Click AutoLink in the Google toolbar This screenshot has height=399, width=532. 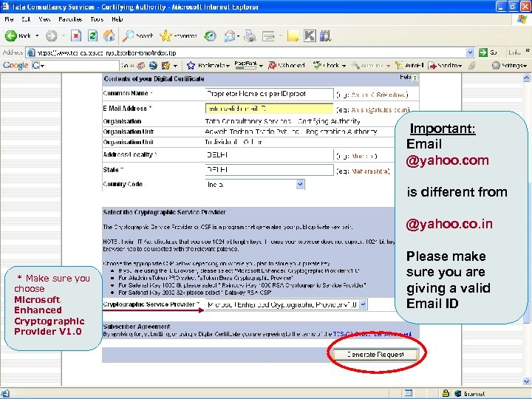point(368,65)
